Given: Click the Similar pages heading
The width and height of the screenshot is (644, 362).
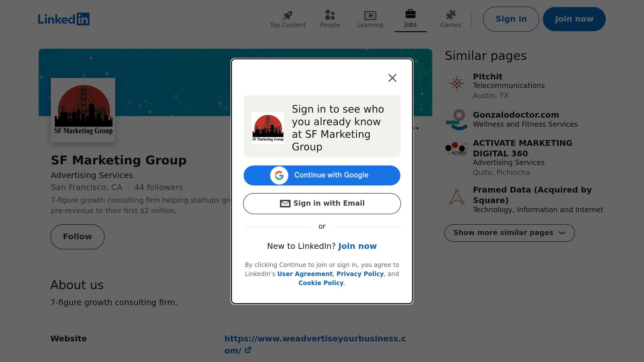Looking at the screenshot, I should coord(486,56).
